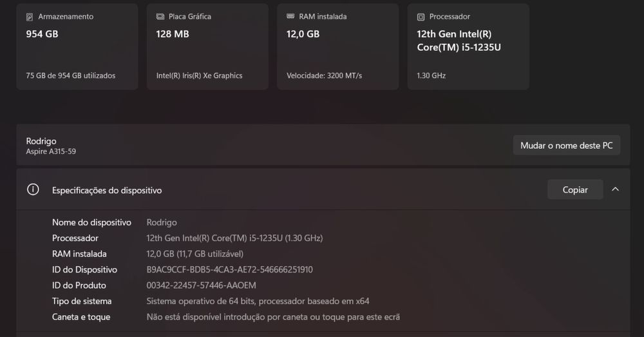Click the RAM chip icon beside RAM instalada

[x=291, y=17]
